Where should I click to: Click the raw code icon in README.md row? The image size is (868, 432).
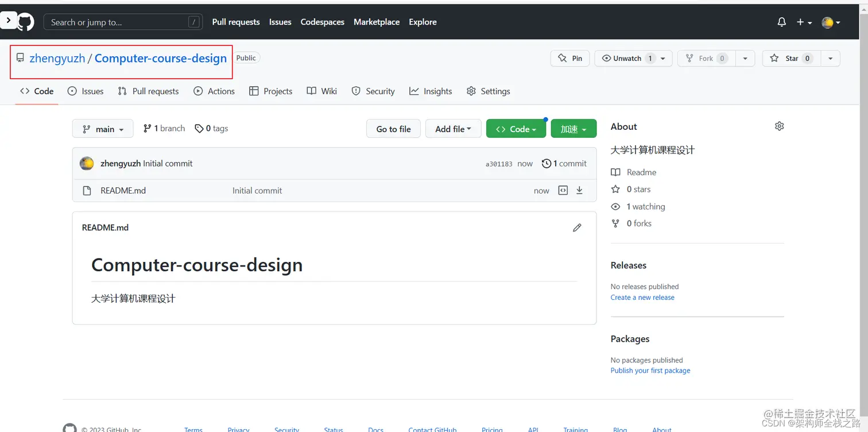click(x=563, y=190)
